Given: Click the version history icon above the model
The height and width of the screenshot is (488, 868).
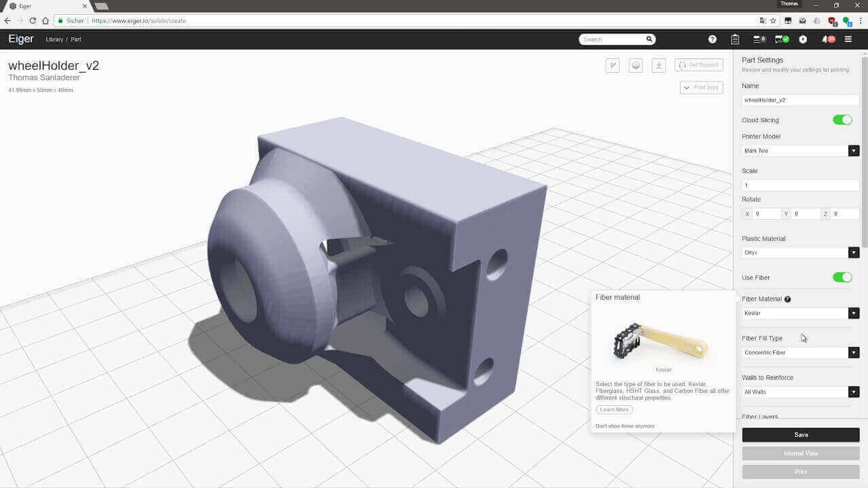Looking at the screenshot, I should click(x=612, y=64).
